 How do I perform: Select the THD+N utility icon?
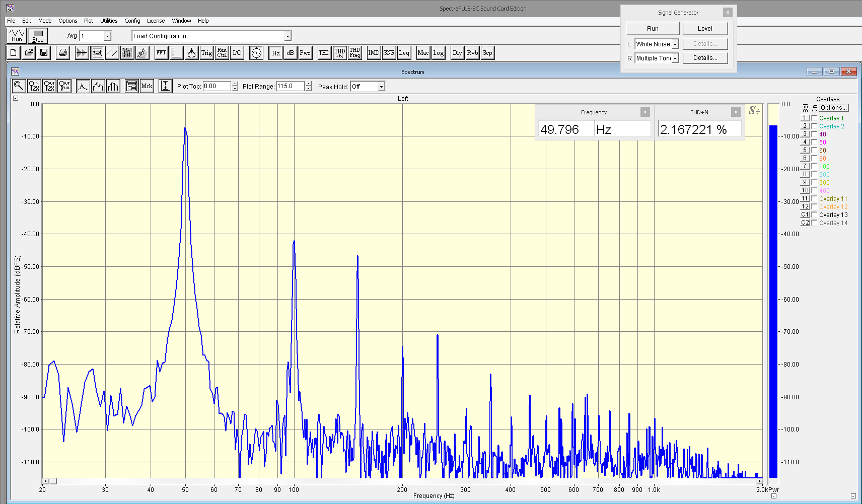(x=340, y=53)
